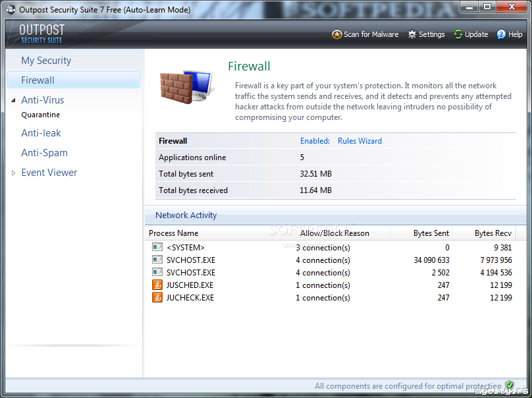Click the Java icon beside JUSCHED.EXE

pyautogui.click(x=157, y=285)
